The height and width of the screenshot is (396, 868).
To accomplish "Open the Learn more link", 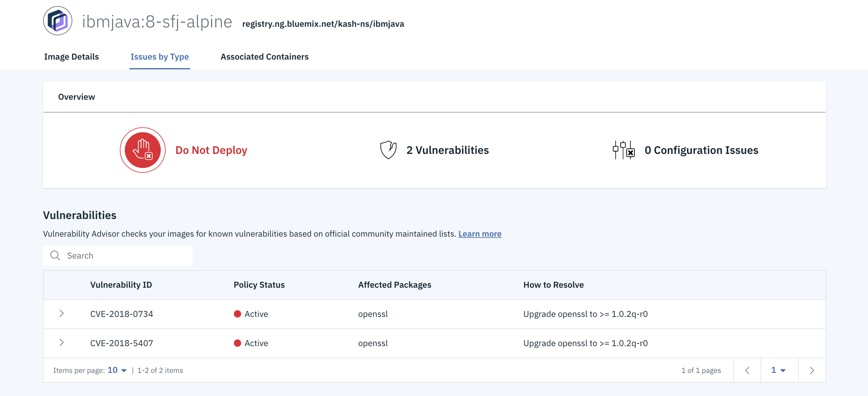I will (480, 233).
